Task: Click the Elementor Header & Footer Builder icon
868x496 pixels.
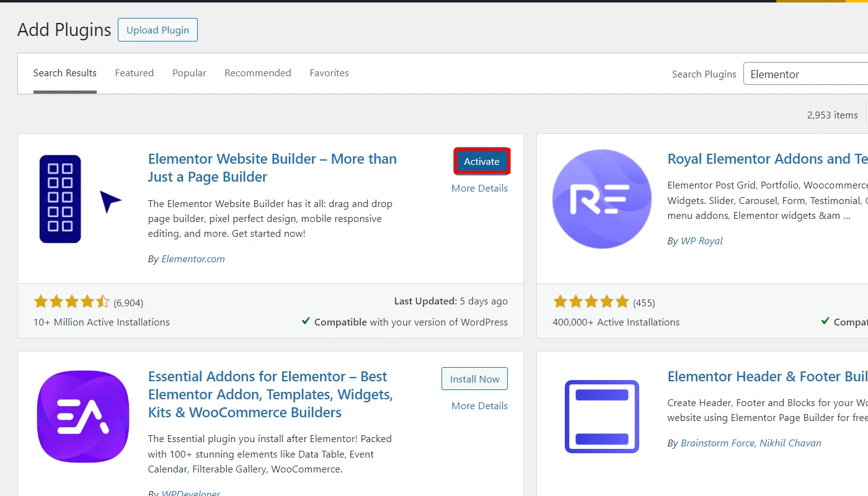Action: point(601,417)
